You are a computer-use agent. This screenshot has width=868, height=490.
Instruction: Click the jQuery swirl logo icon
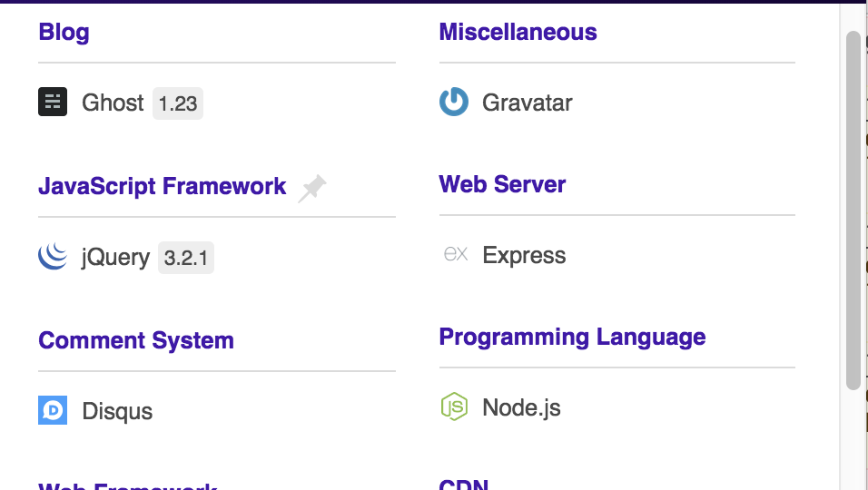click(x=53, y=257)
